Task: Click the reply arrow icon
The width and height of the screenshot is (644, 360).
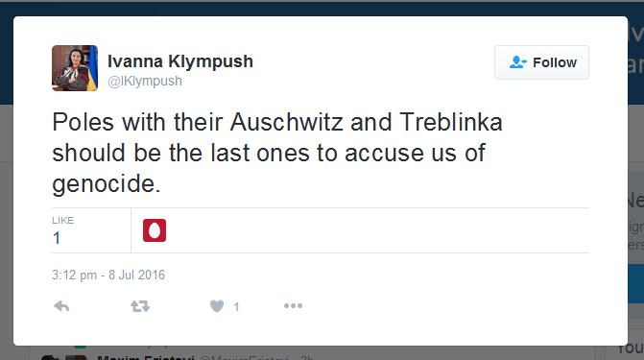Action: coord(61,306)
